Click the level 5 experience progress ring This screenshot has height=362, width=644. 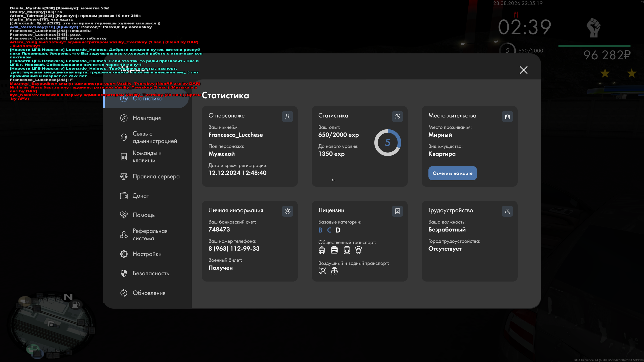pos(388,143)
